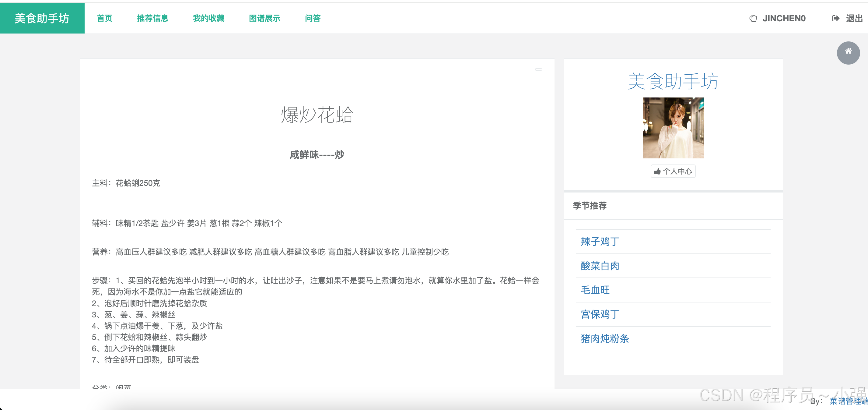Open the 辣子鸡丁 recommended recipe
The height and width of the screenshot is (410, 868).
[x=600, y=242]
